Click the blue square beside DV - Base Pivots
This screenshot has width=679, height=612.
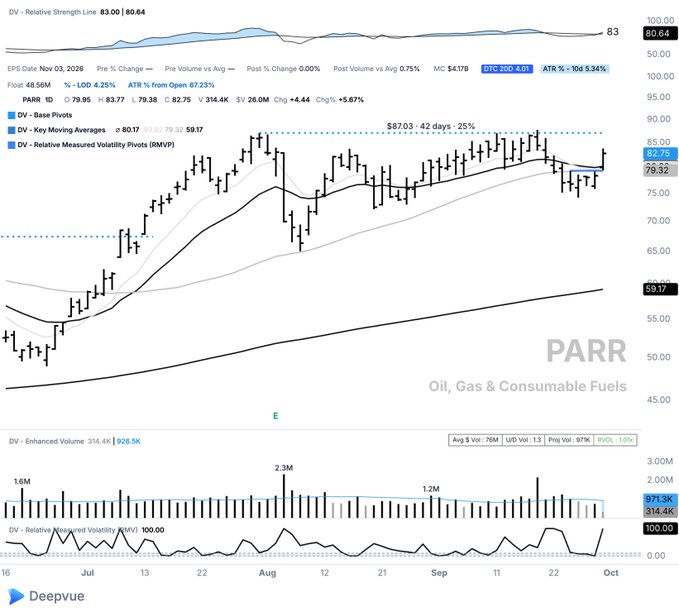pyautogui.click(x=12, y=115)
